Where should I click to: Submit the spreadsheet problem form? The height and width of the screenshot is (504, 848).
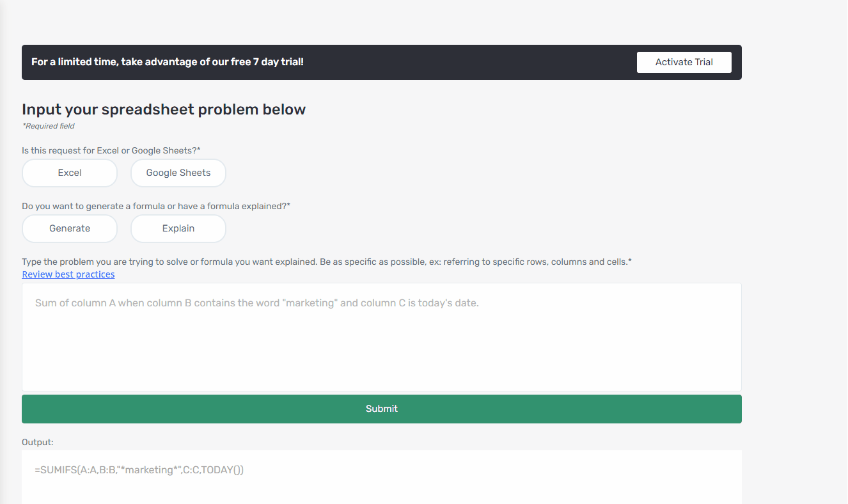pyautogui.click(x=382, y=409)
